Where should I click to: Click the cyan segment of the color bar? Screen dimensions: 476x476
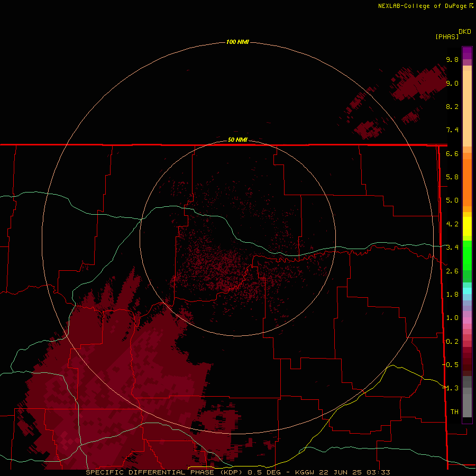(467, 291)
